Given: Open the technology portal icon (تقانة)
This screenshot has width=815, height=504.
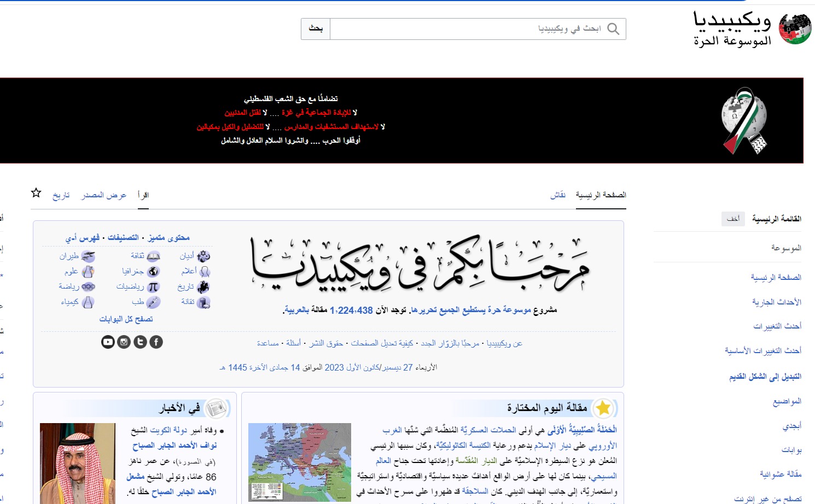Looking at the screenshot, I should point(203,302).
